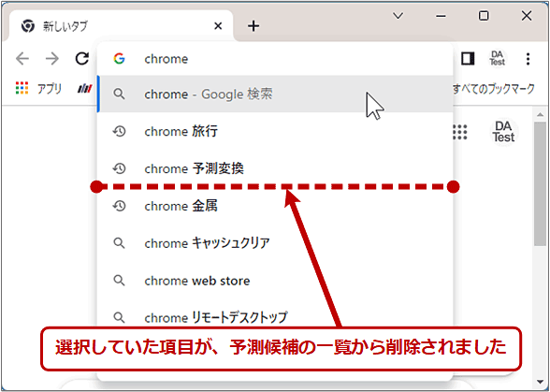The width and height of the screenshot is (550, 392).
Task: Click search icon beside Google 検索 row
Action: pyautogui.click(x=120, y=94)
